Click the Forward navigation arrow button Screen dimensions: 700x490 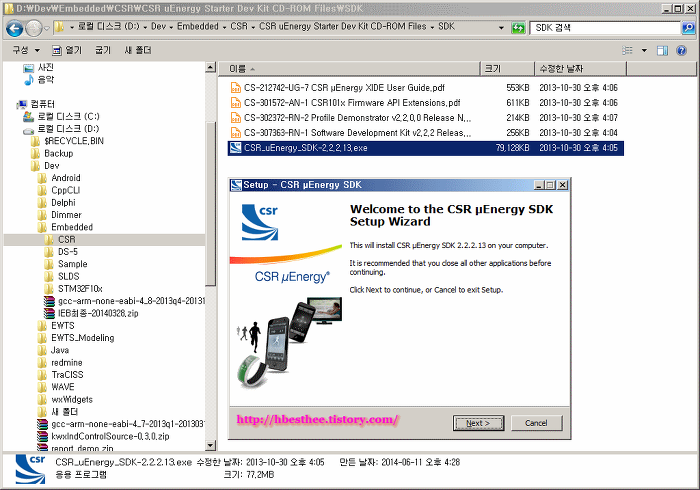coord(33,29)
